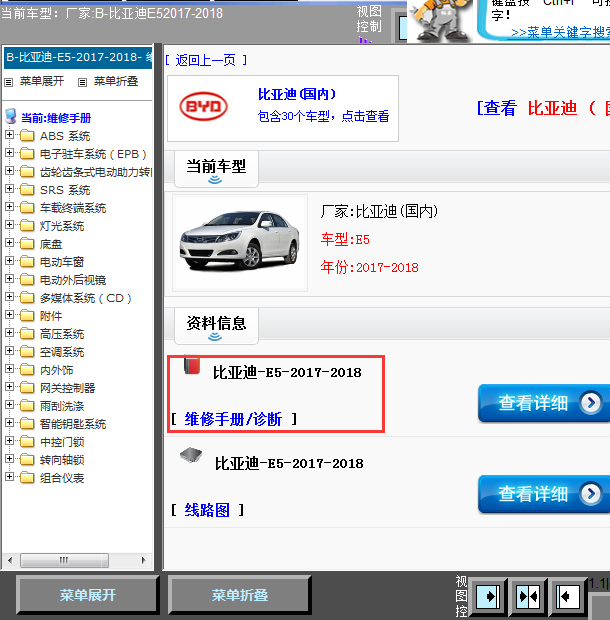Click the 菜单折叠 list icon in sidebar
The width and height of the screenshot is (610, 620).
82,82
